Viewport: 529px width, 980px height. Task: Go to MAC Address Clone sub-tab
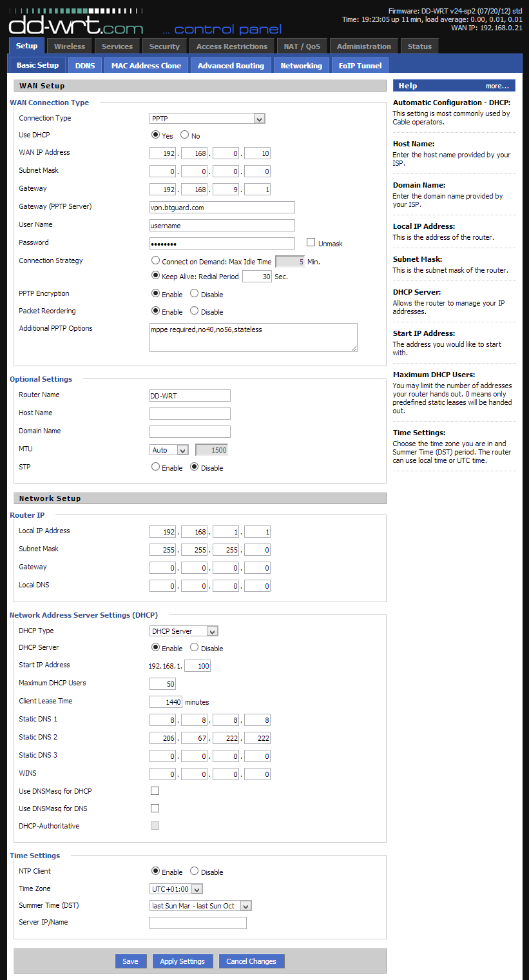pyautogui.click(x=146, y=65)
